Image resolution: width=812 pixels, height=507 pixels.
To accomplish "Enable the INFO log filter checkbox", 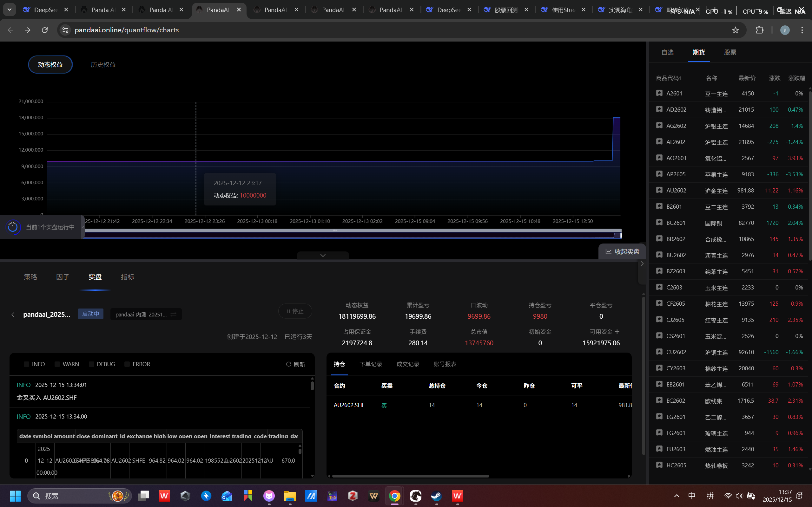I will click(x=27, y=364).
